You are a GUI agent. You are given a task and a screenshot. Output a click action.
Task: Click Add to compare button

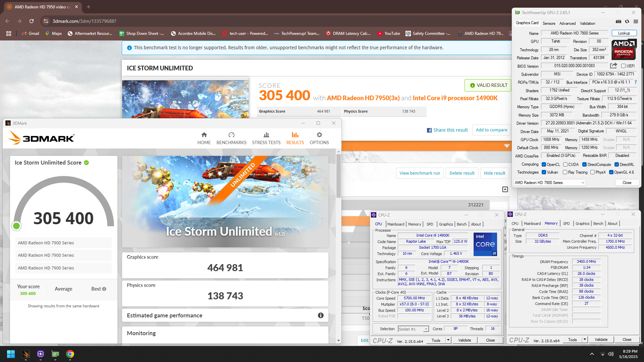click(491, 130)
